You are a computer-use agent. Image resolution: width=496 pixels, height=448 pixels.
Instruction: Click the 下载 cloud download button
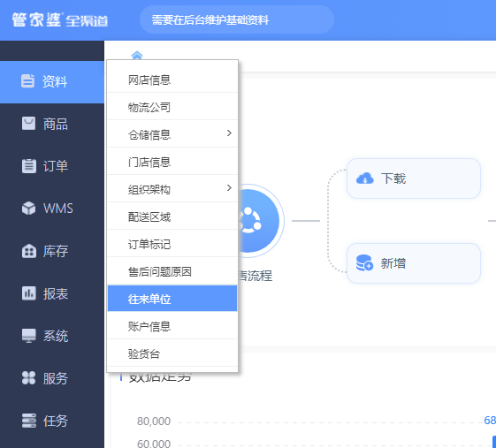[x=414, y=178]
